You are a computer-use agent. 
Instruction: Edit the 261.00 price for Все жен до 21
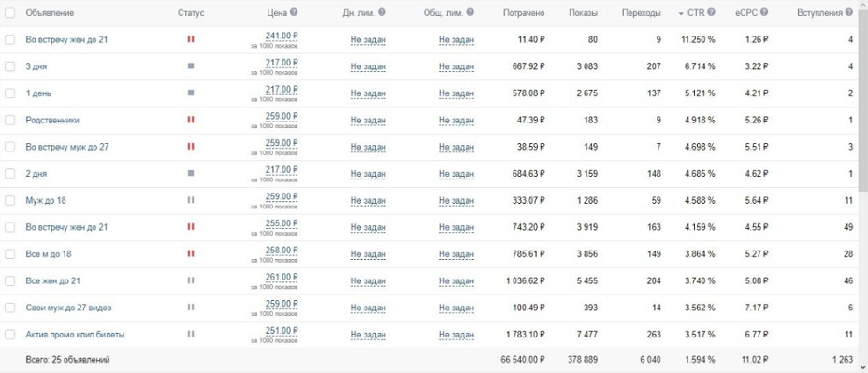pos(282,278)
